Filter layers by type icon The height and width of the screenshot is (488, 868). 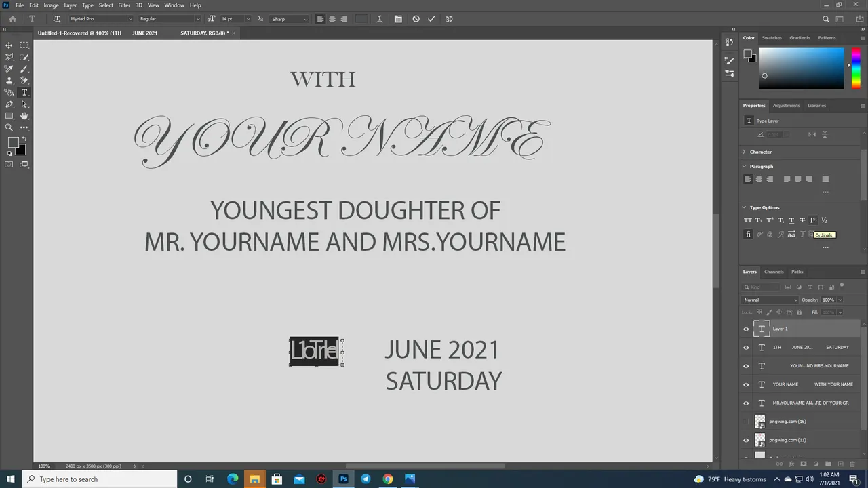tap(810, 287)
